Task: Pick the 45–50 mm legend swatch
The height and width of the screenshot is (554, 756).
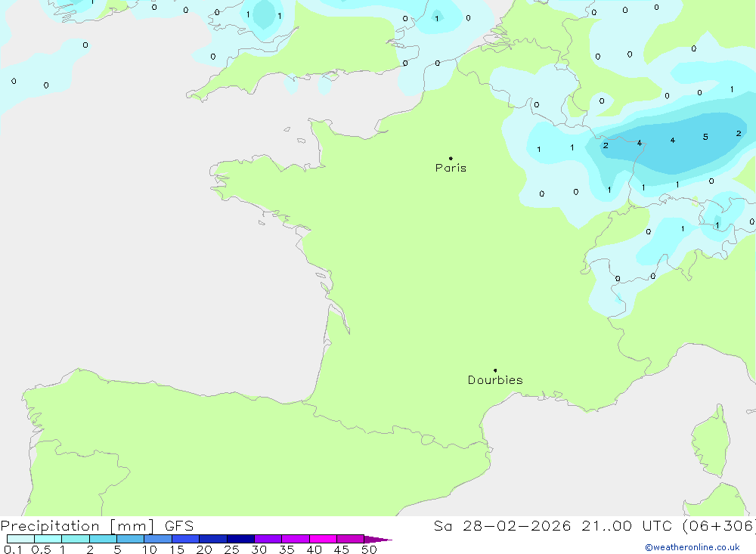Action: pyautogui.click(x=351, y=539)
